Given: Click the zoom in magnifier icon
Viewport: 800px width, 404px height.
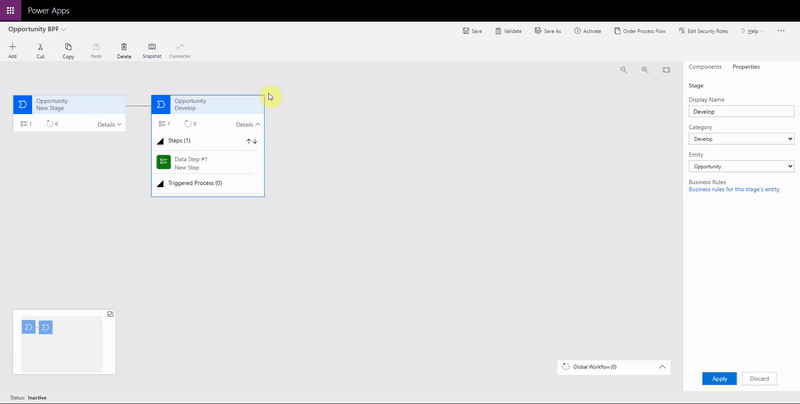Looking at the screenshot, I should click(645, 70).
